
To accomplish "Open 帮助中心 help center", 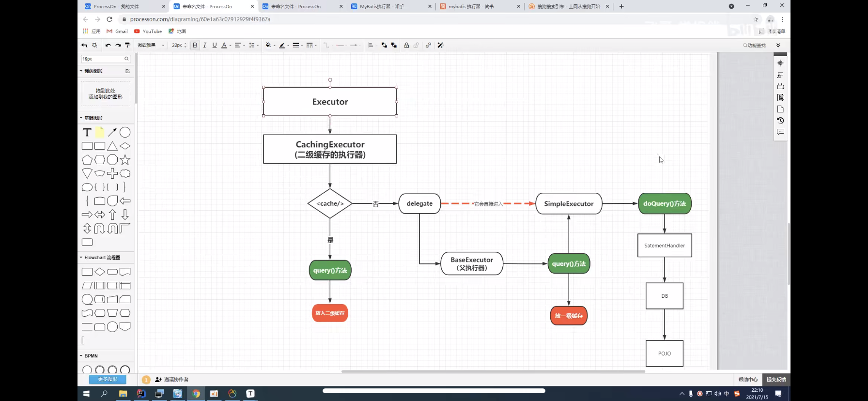I will (748, 380).
